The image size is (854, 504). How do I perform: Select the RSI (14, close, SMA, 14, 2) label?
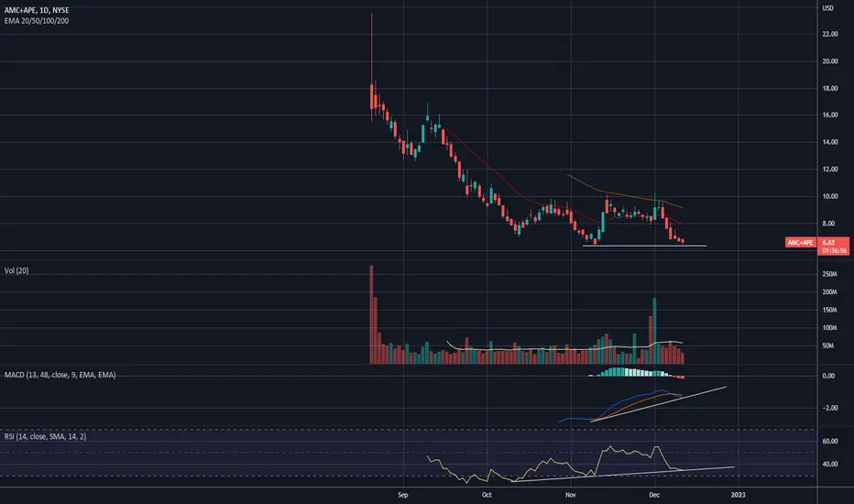click(x=45, y=436)
